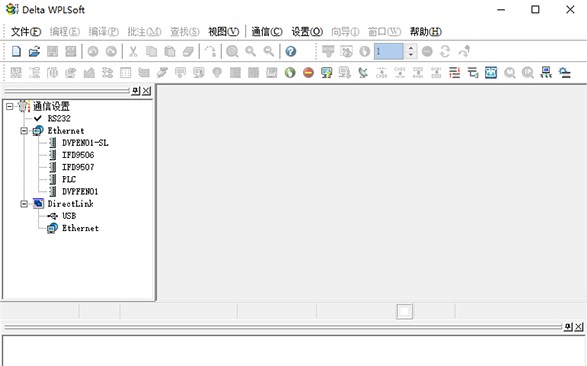587x366 pixels.
Task: Click the gray calendar grid toolbar icon
Action: pos(125,72)
